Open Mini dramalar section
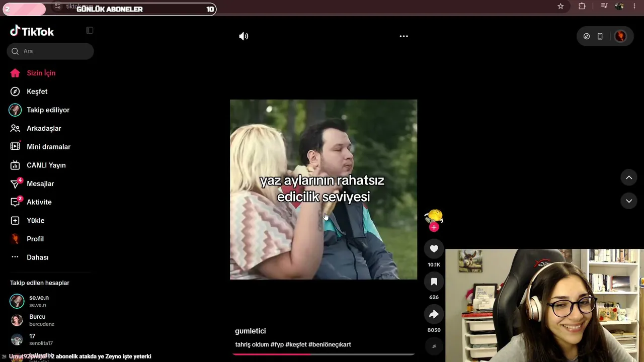 coord(48,147)
